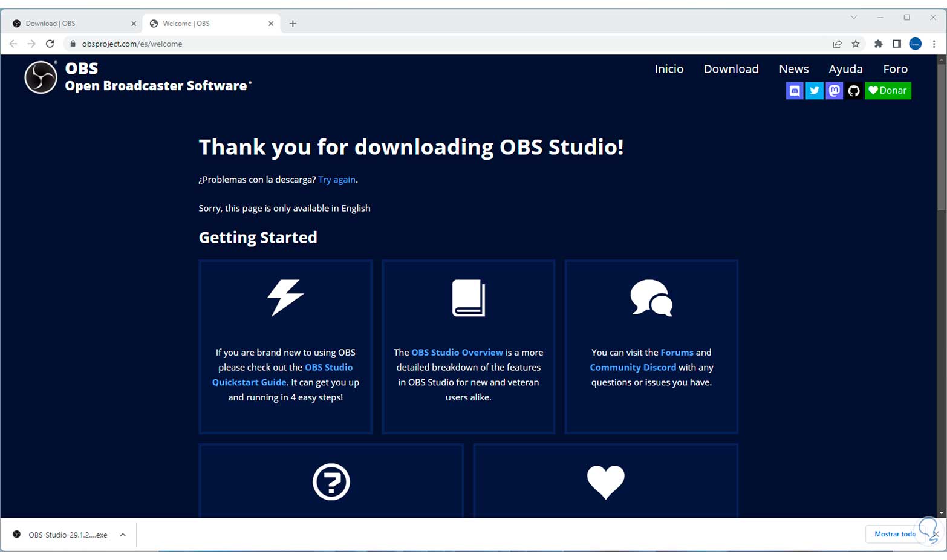This screenshot has width=947, height=560.
Task: Go back to the previous page
Action: click(13, 44)
